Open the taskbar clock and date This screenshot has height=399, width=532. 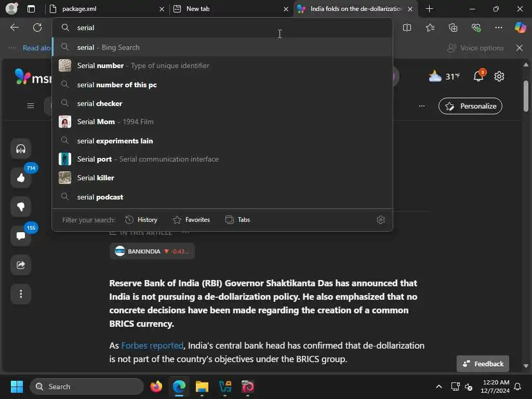coord(495,387)
